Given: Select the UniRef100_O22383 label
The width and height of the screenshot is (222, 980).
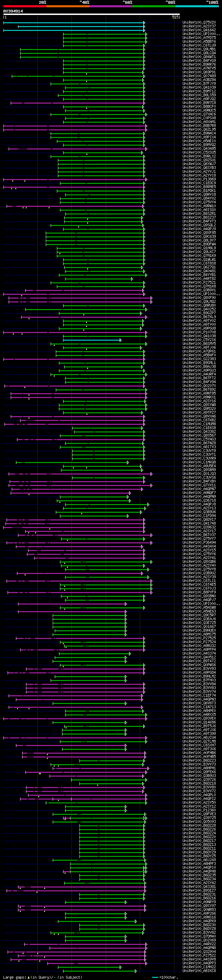Looking at the screenshot, I should (x=199, y=359).
